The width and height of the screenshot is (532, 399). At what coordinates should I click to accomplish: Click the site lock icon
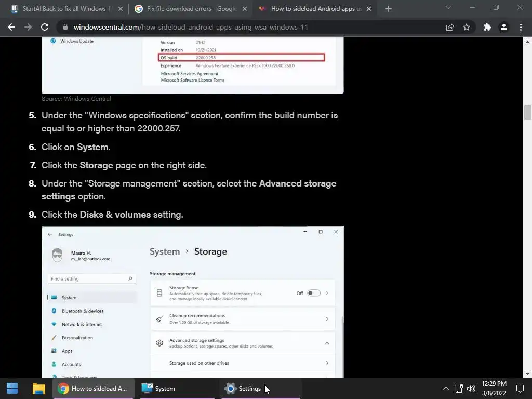point(65,27)
